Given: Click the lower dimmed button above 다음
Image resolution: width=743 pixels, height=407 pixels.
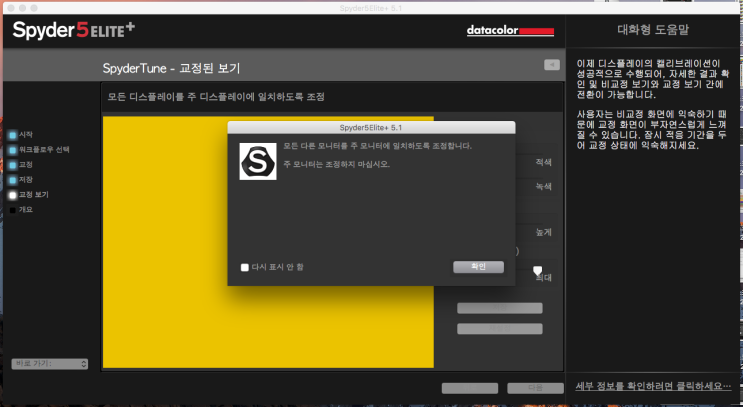Looking at the screenshot, I should [499, 328].
